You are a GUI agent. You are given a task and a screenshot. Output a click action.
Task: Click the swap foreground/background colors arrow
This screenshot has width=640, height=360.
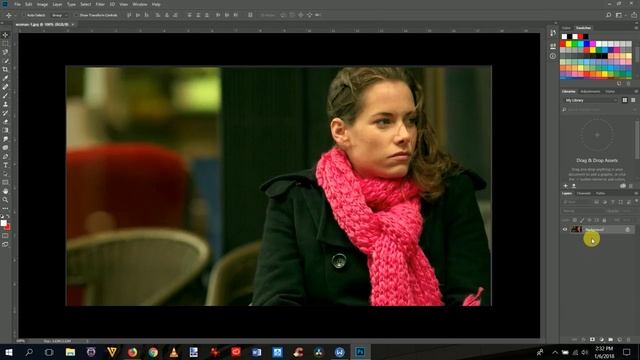pos(8,216)
